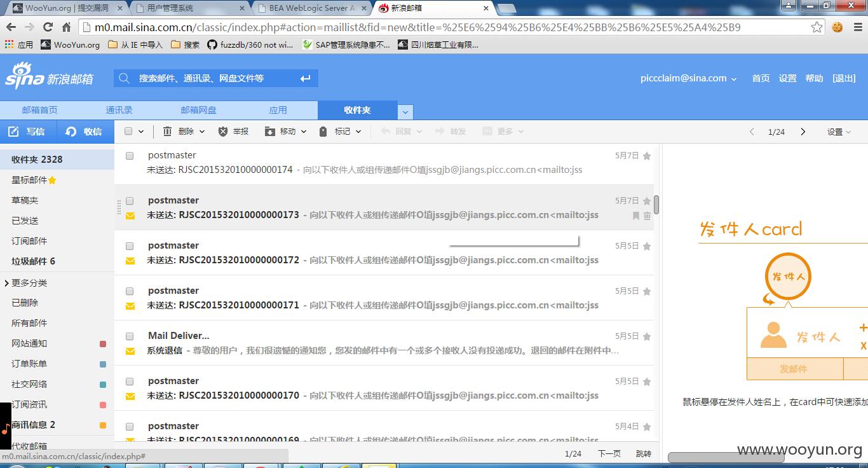Star the RJSC201532010000000171 email
Screen dimensions: 868x468
tap(647, 291)
